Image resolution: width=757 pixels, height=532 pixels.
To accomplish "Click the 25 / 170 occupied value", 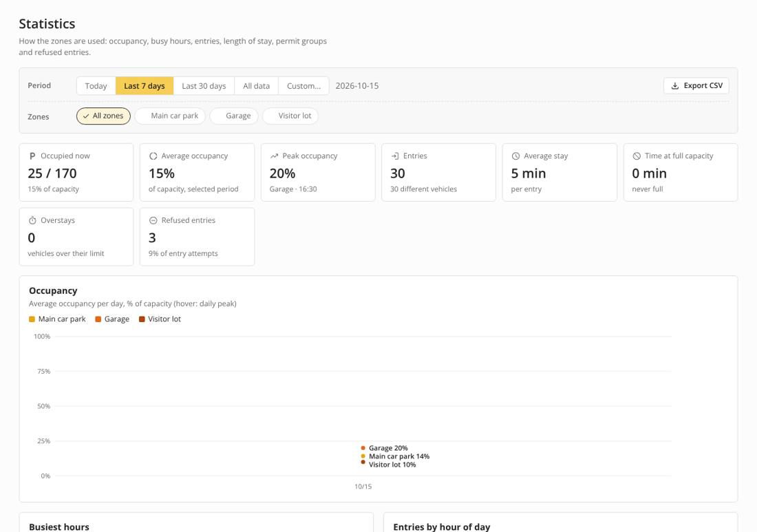I will 52,173.
